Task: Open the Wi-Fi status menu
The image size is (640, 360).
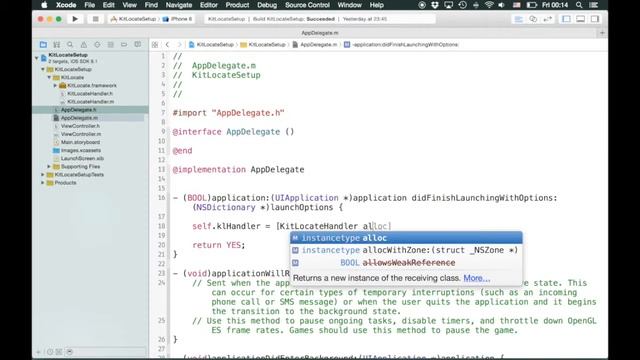Action: 489,5
